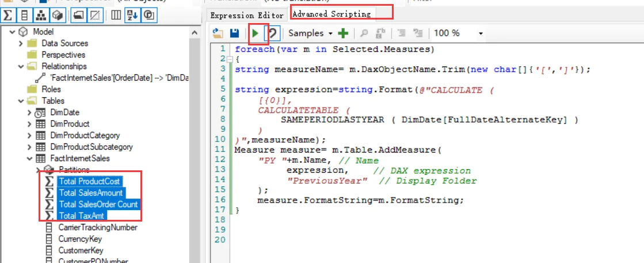The image size is (644, 263).
Task: Expand the DimProductCategory table
Action: coord(29,135)
